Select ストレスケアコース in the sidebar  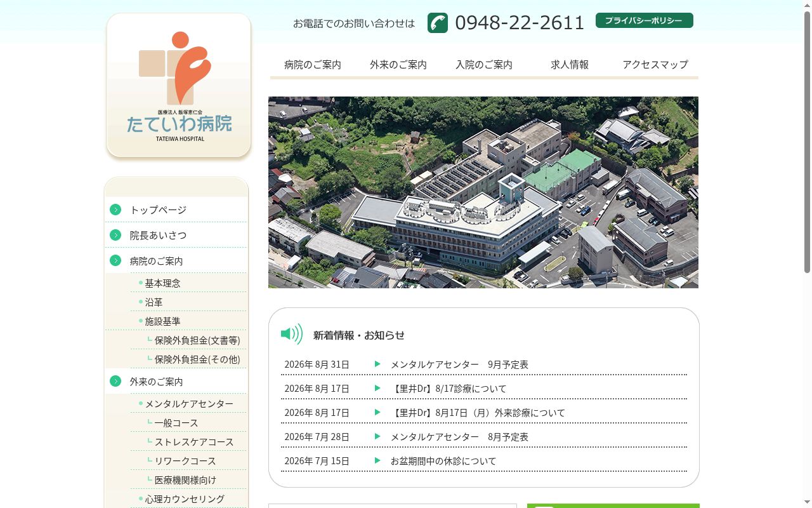click(194, 442)
